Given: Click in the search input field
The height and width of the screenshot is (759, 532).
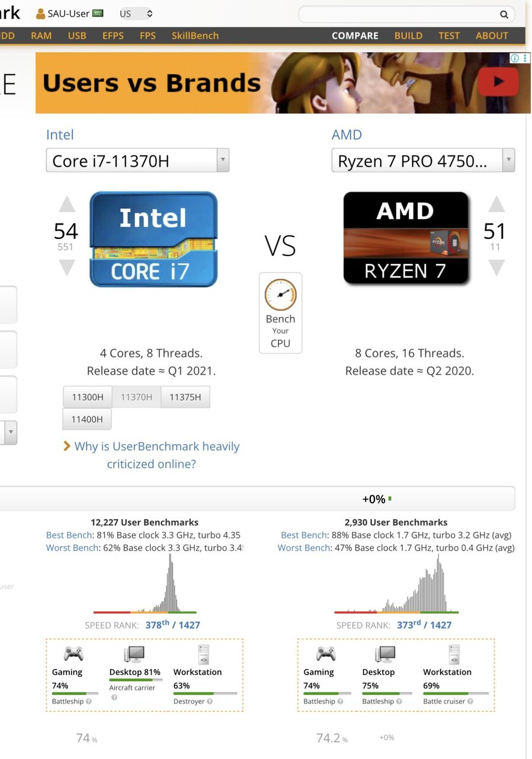Looking at the screenshot, I should (398, 14).
